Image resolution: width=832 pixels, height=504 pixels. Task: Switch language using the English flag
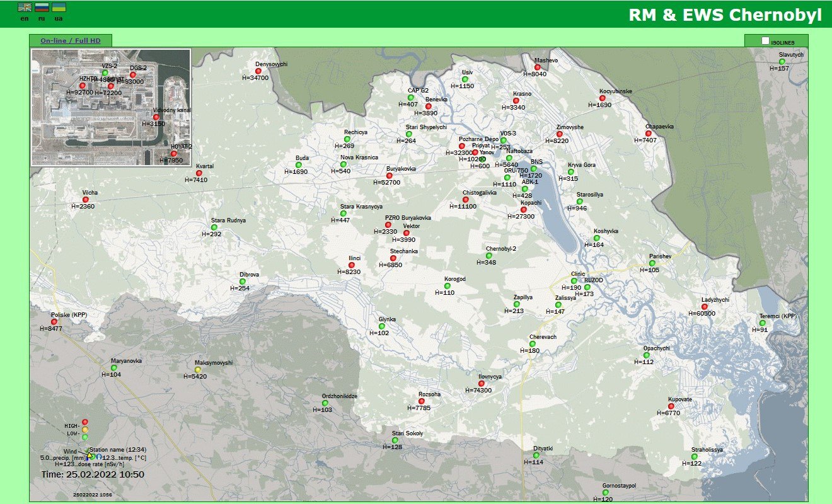click(25, 8)
